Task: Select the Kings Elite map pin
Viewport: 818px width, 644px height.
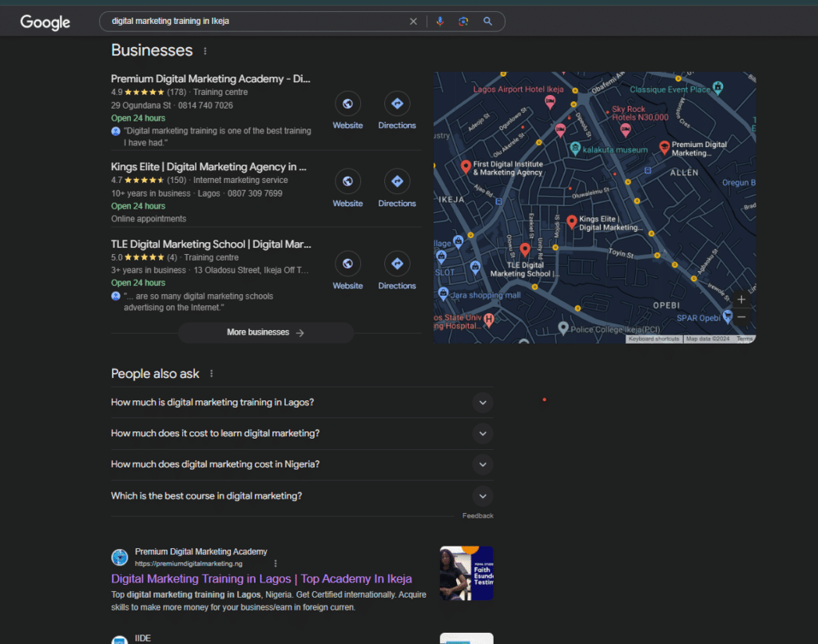Action: 572,222
